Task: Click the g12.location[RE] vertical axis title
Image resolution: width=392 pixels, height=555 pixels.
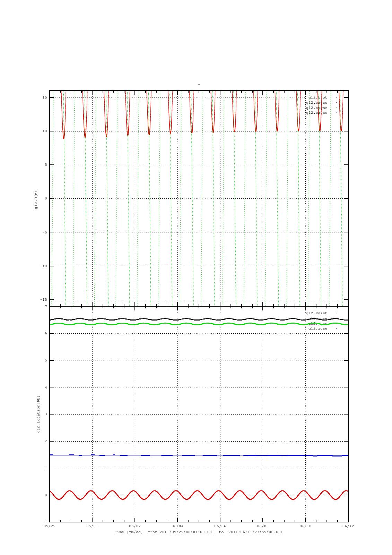Action: click(x=38, y=414)
